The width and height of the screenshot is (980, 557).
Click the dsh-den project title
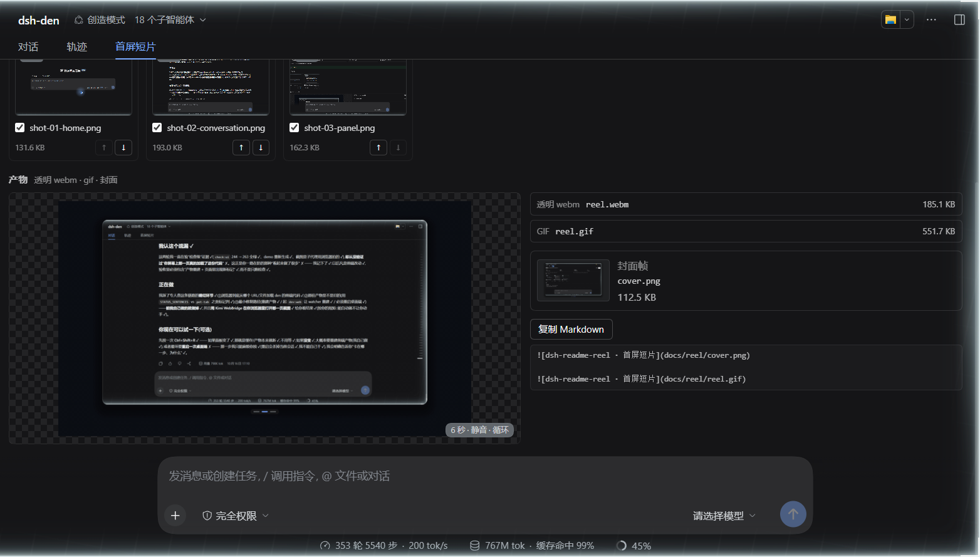click(x=39, y=20)
